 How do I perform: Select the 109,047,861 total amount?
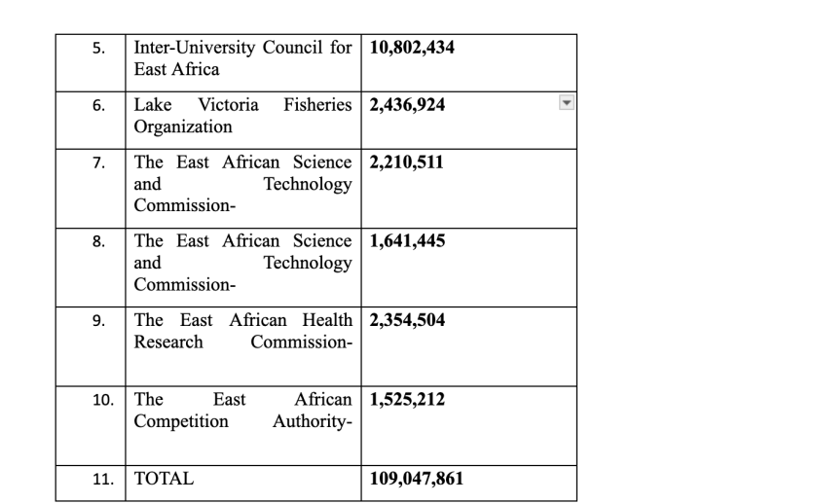pyautogui.click(x=417, y=479)
